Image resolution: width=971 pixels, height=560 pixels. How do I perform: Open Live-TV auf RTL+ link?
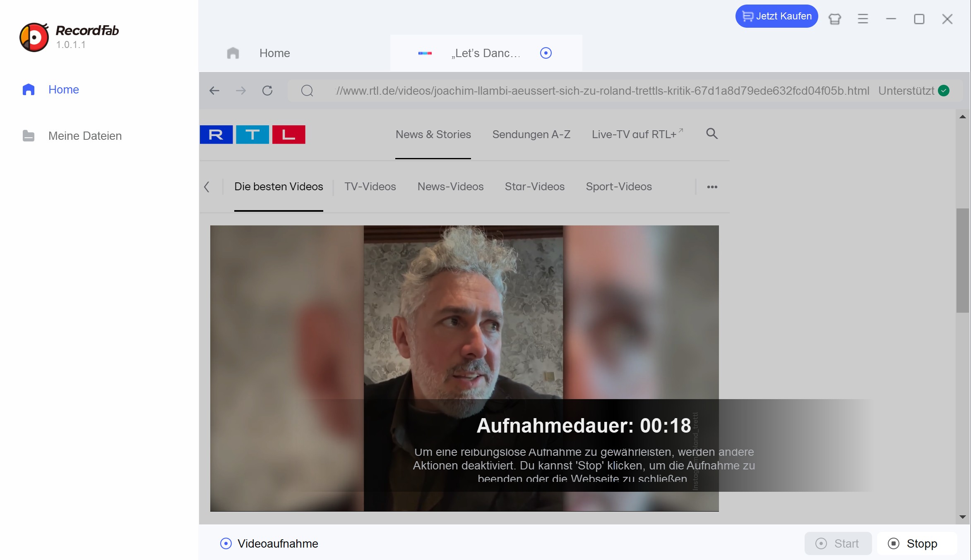click(x=637, y=134)
